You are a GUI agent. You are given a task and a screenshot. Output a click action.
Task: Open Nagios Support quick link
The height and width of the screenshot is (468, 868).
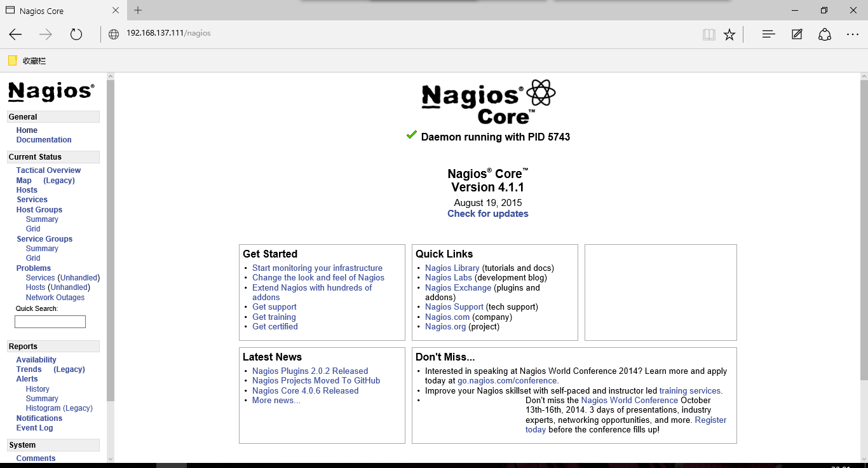tap(454, 307)
